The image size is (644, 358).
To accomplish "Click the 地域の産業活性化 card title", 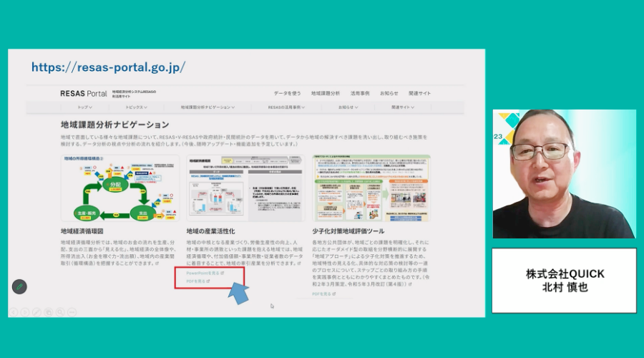I will [210, 231].
